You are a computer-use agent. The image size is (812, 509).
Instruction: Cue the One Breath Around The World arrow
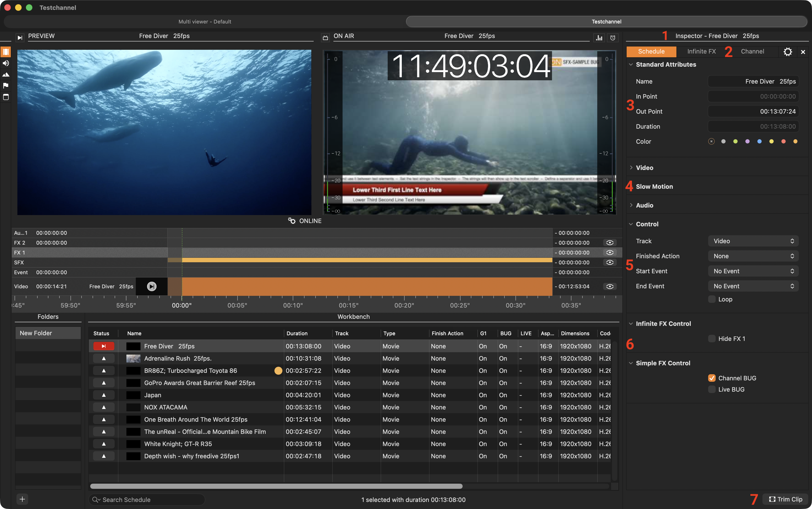104,419
